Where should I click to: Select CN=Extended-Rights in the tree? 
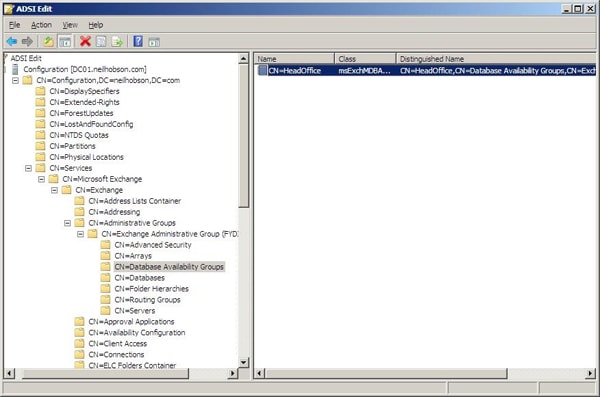click(x=85, y=102)
